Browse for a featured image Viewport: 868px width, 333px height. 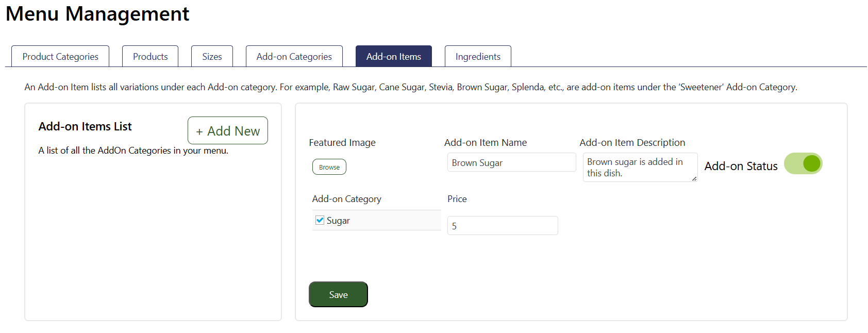click(329, 167)
